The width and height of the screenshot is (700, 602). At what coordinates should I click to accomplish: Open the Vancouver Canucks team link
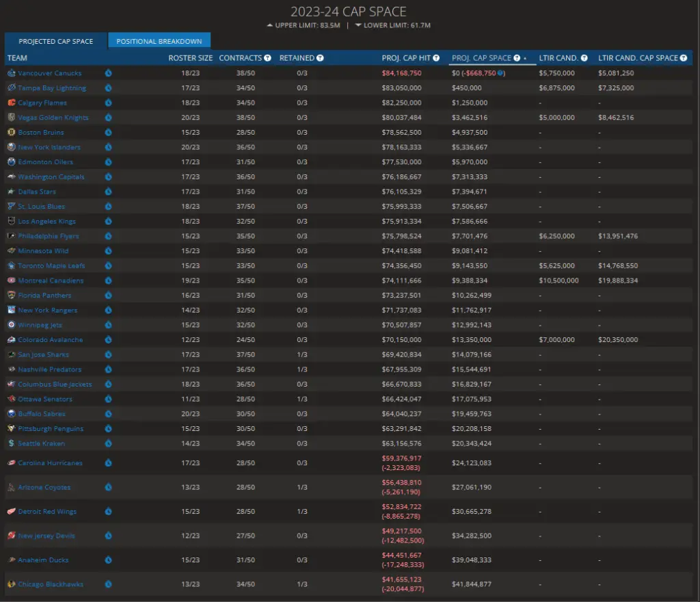pyautogui.click(x=49, y=73)
